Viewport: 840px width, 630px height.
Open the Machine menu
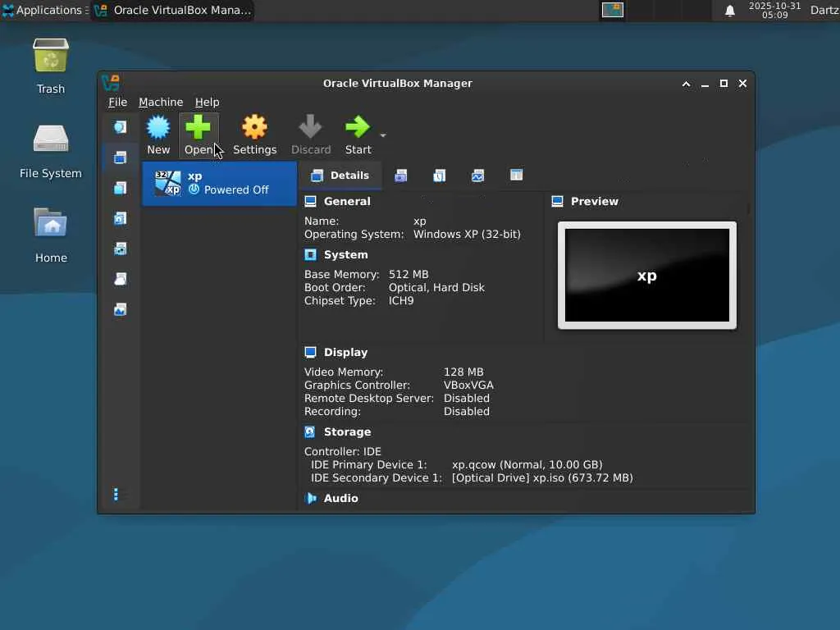pos(161,102)
